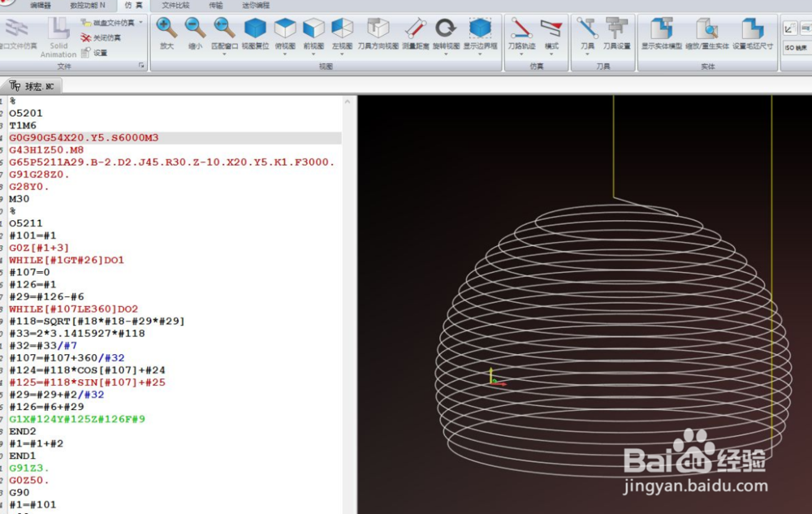Viewport: 812px width, 514px height.
Task: Click the G65P5211 macro call line
Action: point(172,162)
